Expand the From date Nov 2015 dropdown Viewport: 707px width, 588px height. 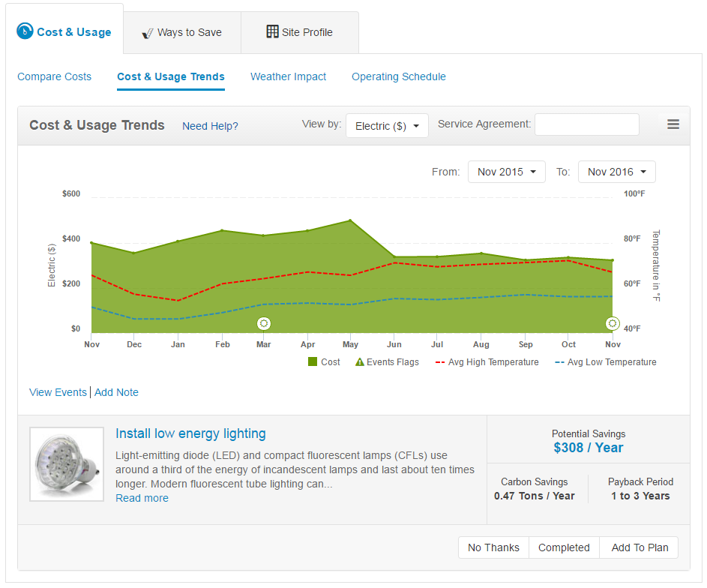pos(506,172)
